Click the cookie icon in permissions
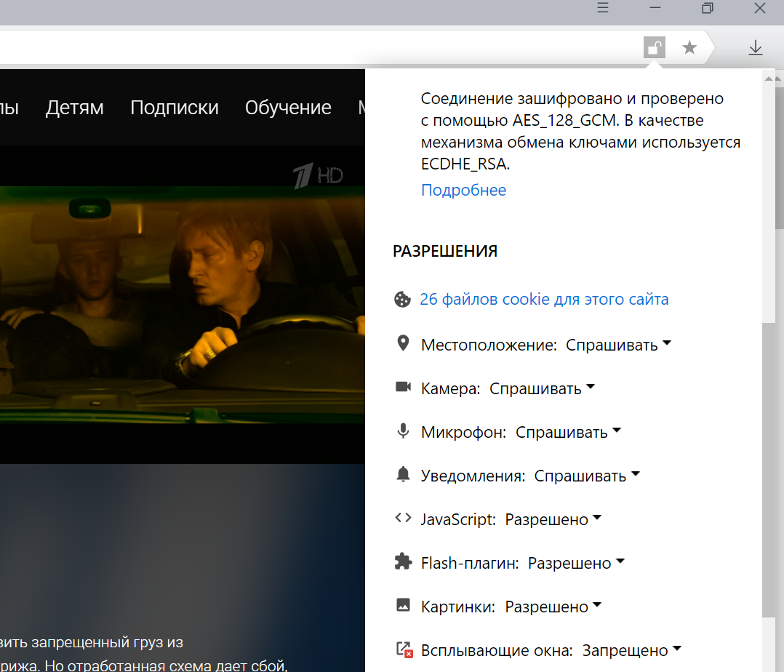Screen dimensions: 784x672 402,299
